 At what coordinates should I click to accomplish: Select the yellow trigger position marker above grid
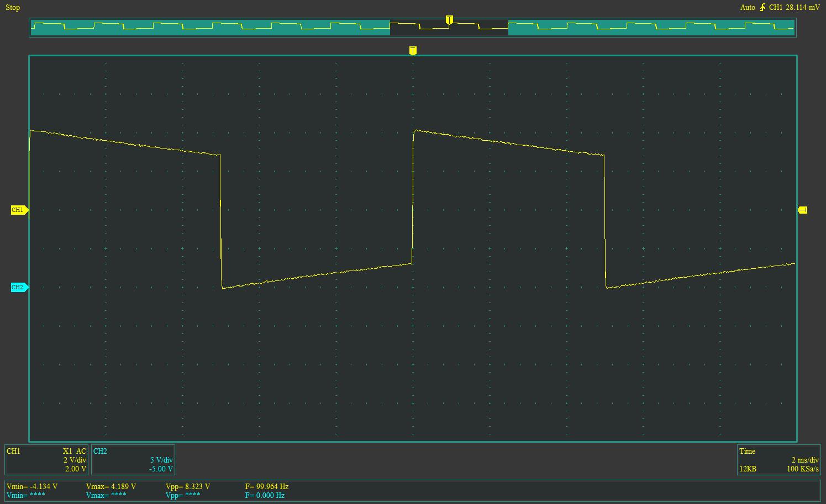[x=413, y=51]
